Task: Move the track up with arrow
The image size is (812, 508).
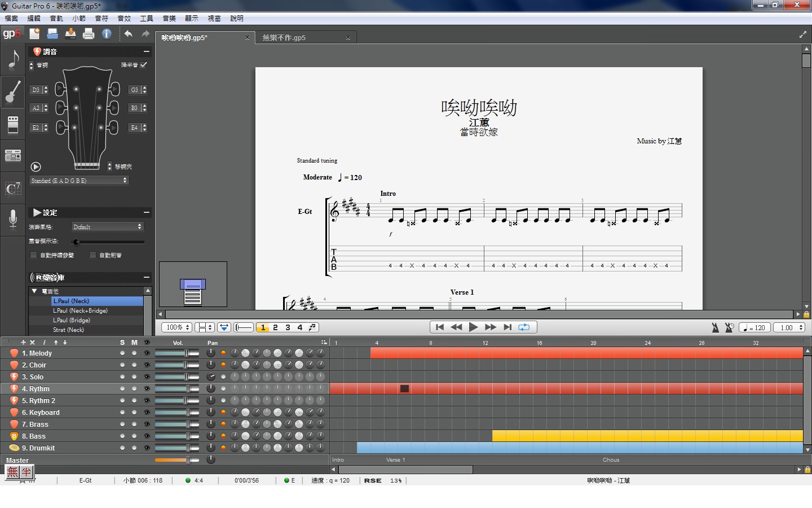Action: [56, 342]
